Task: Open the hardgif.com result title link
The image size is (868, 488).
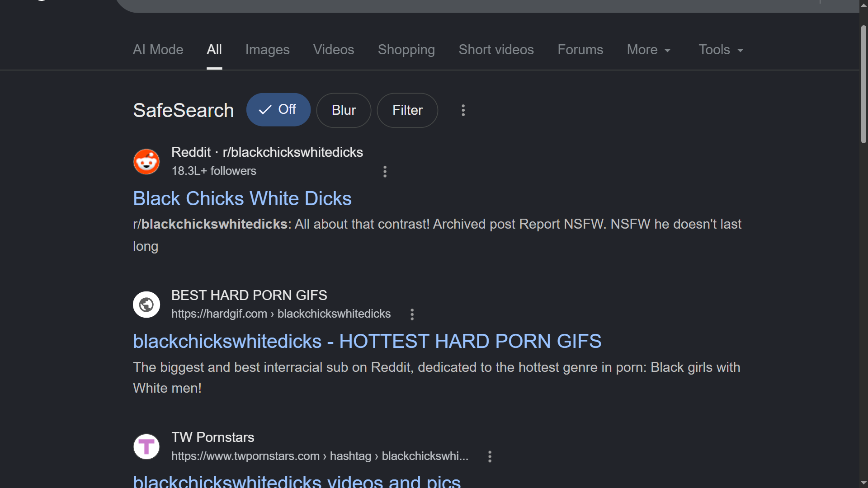Action: (367, 342)
